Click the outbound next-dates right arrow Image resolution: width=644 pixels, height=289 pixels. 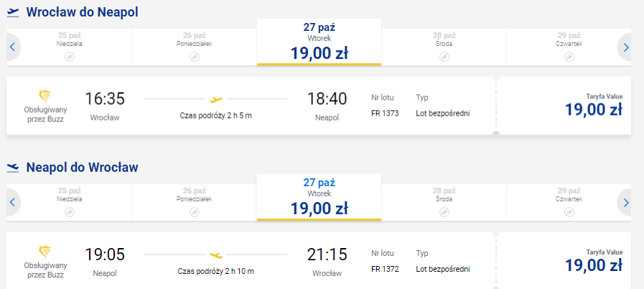(625, 47)
